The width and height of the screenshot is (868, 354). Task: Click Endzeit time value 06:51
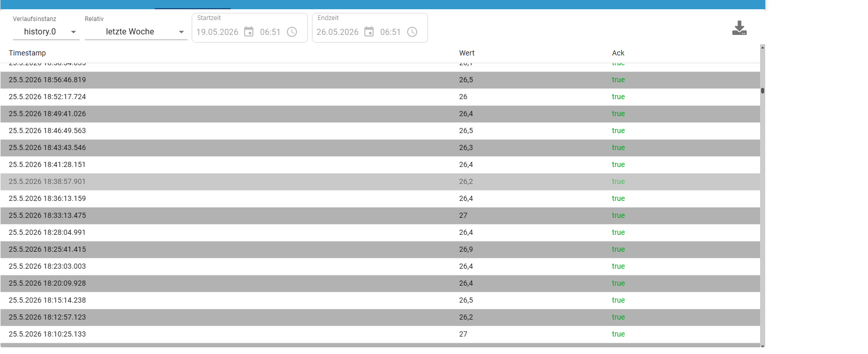pyautogui.click(x=391, y=32)
